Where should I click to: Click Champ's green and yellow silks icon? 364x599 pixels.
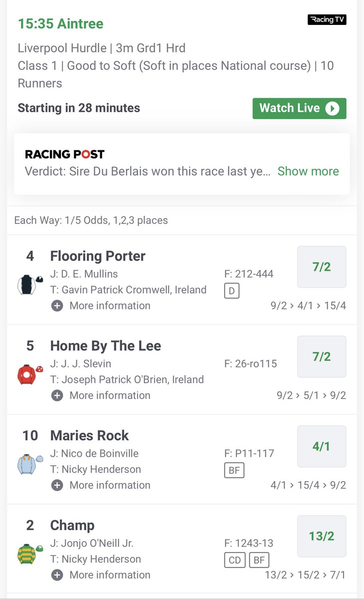(x=28, y=554)
